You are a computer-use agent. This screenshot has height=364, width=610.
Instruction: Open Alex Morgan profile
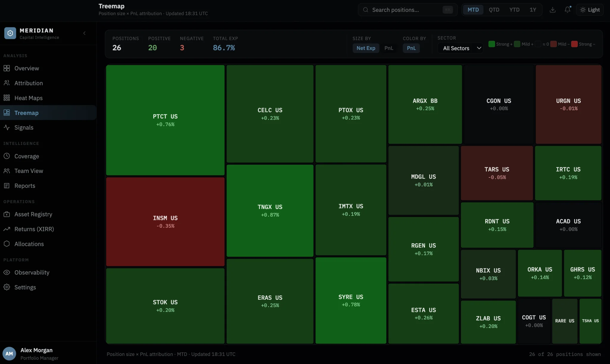(x=48, y=354)
